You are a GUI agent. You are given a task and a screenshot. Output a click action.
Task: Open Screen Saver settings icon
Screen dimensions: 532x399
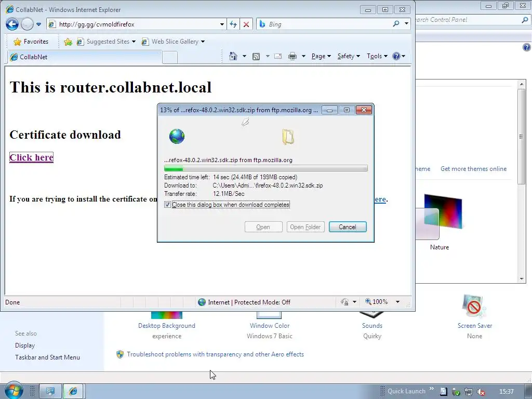pyautogui.click(x=474, y=307)
